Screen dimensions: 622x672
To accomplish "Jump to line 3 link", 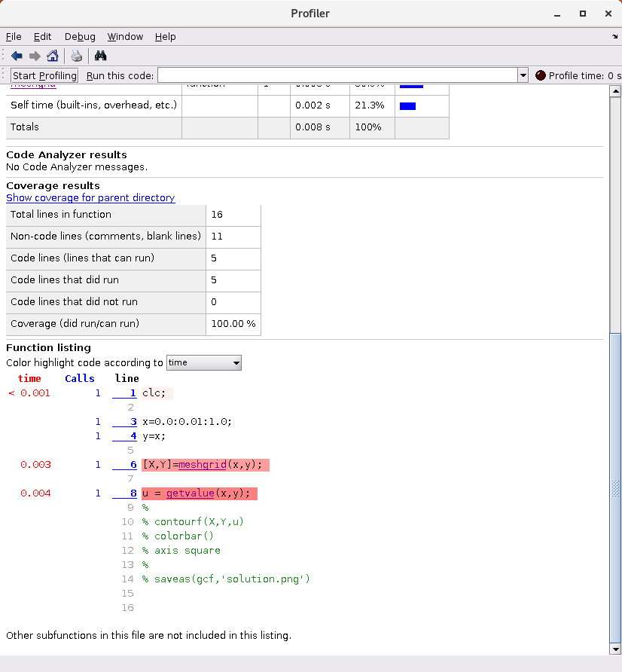I will coord(125,422).
